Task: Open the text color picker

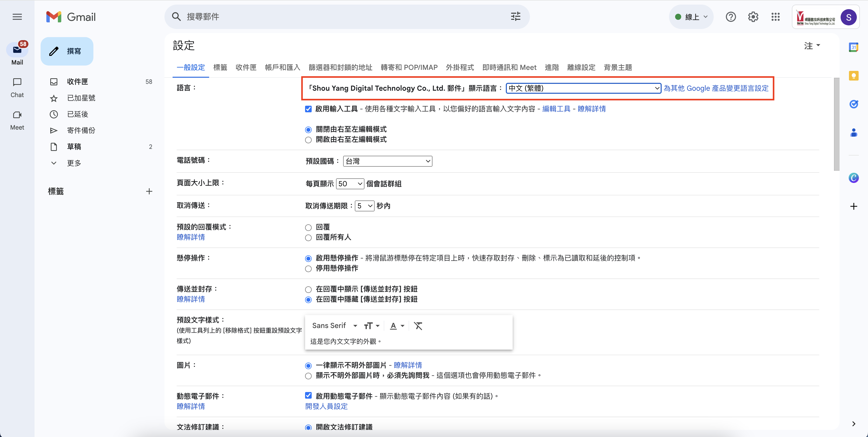Action: pos(397,326)
